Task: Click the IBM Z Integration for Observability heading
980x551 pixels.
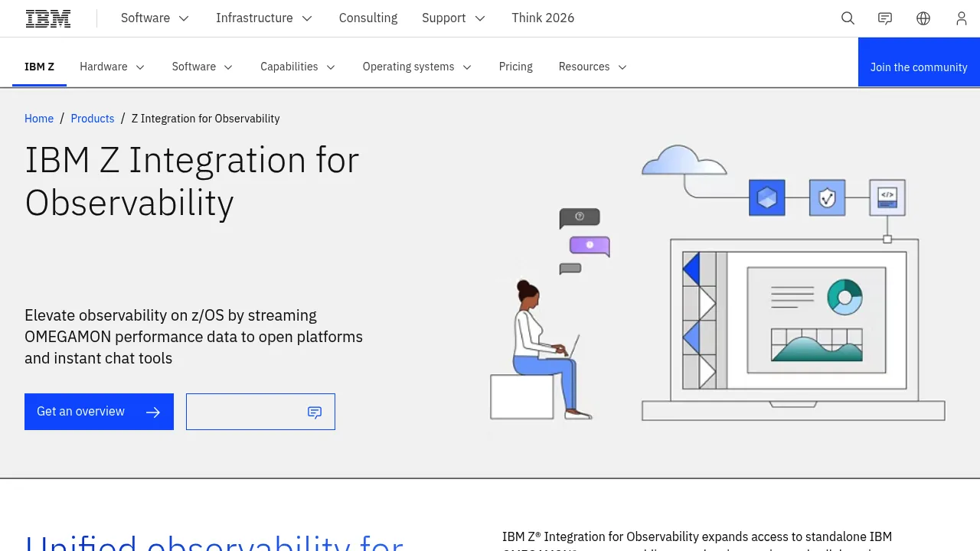Action: pyautogui.click(x=192, y=181)
